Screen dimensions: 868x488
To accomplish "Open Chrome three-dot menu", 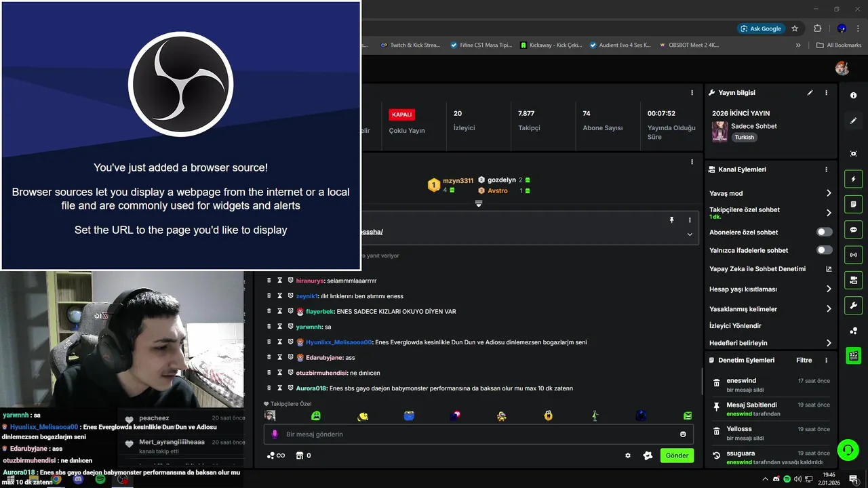I will 856,28.
